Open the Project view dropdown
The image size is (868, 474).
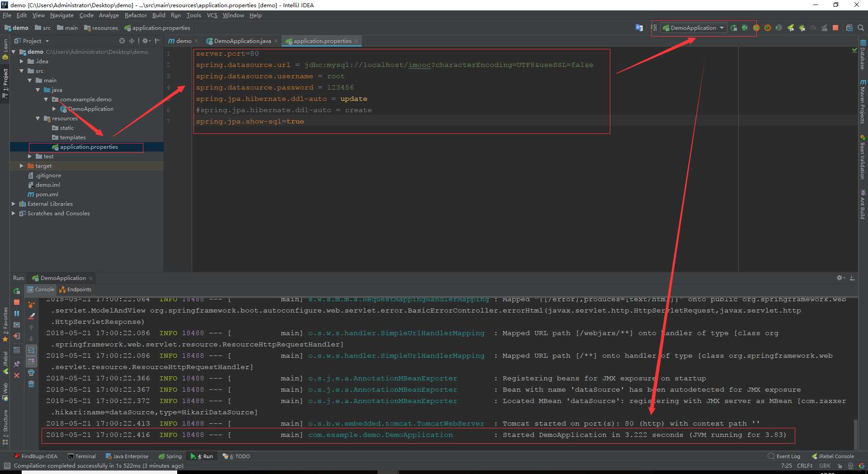tap(32, 41)
